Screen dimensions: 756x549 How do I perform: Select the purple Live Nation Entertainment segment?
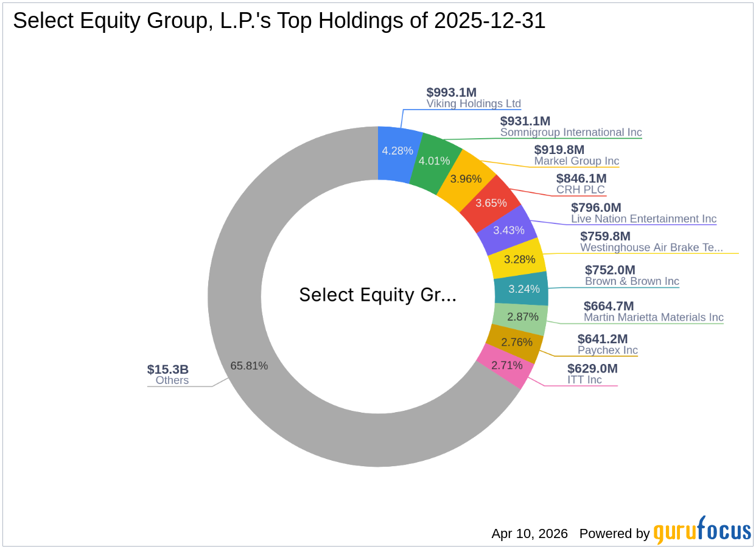pos(509,230)
